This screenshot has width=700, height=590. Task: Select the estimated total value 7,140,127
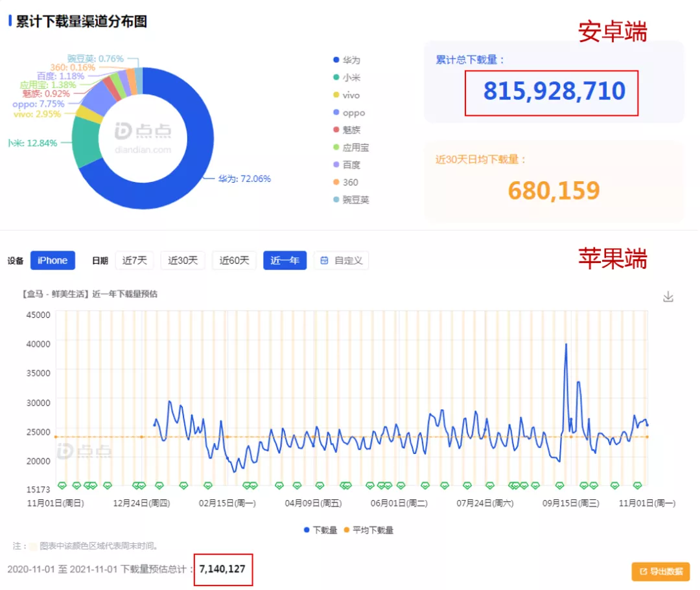tap(222, 569)
